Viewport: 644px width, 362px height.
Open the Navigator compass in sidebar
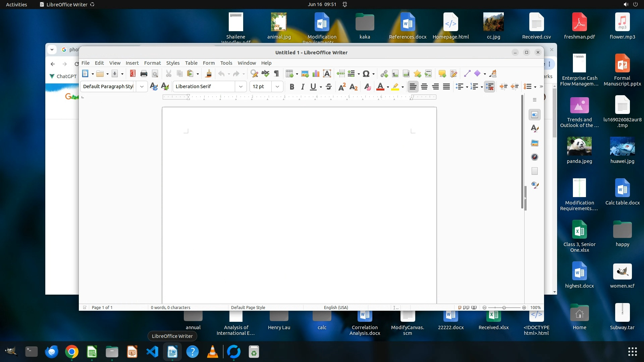tap(535, 157)
